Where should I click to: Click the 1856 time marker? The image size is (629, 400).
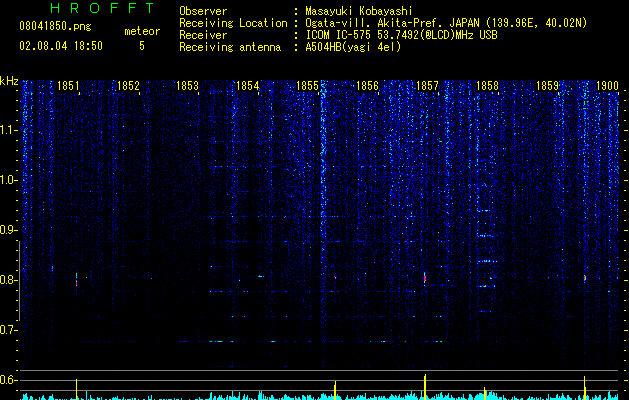[367, 85]
